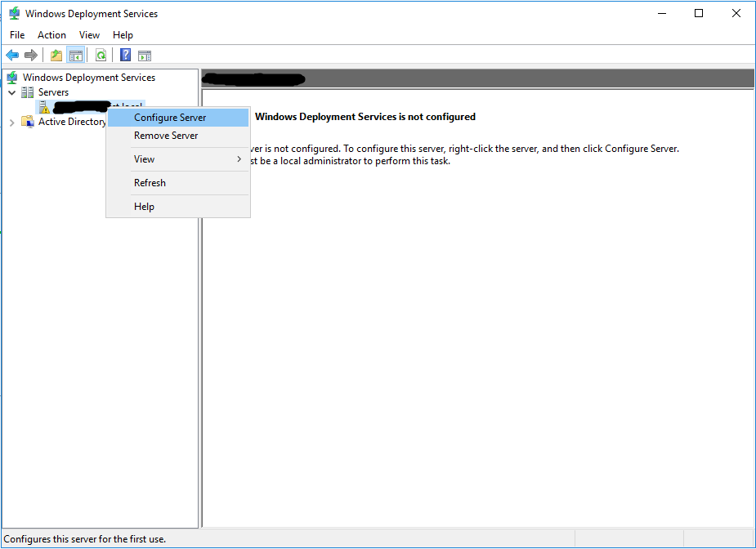Choose Remove Server from context menu

[178, 136]
